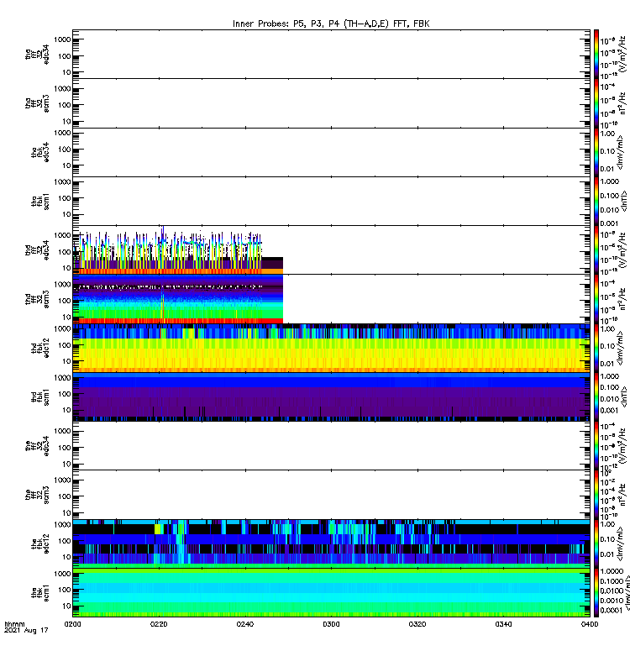Click the "thd fff 32 scm3" panel label

37,299
